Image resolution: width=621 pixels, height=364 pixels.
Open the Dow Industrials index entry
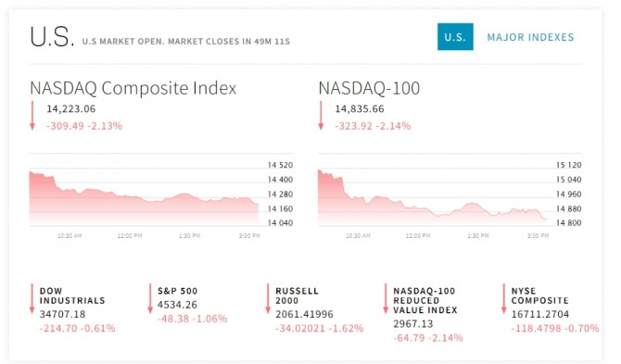coord(72,295)
